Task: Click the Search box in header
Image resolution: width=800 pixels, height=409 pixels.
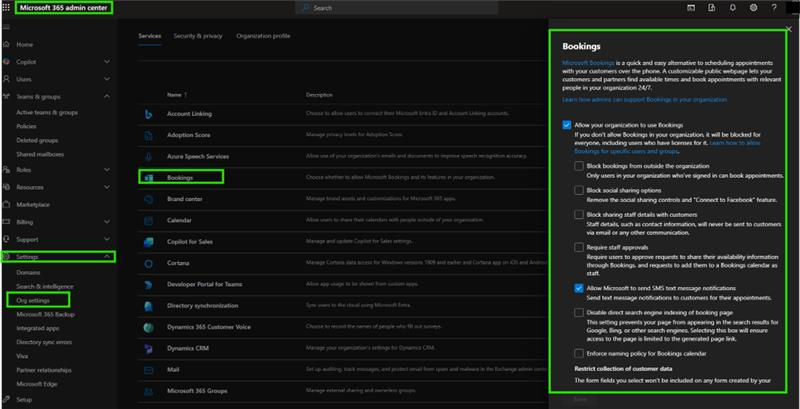Action: [396, 8]
